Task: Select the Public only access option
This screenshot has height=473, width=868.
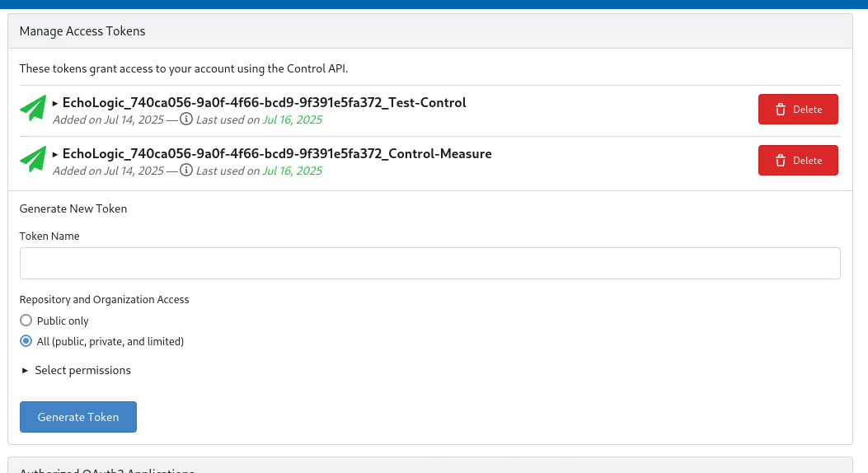Action: click(x=26, y=321)
